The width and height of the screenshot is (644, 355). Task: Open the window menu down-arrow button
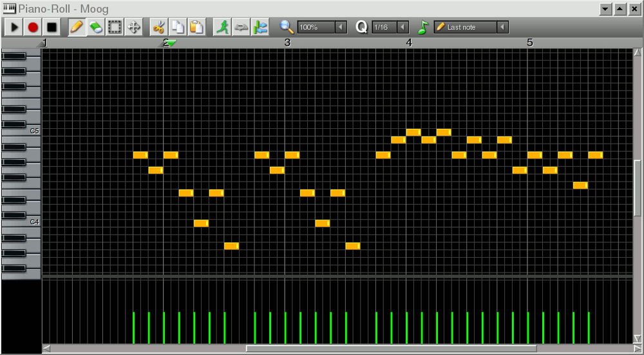click(x=606, y=9)
